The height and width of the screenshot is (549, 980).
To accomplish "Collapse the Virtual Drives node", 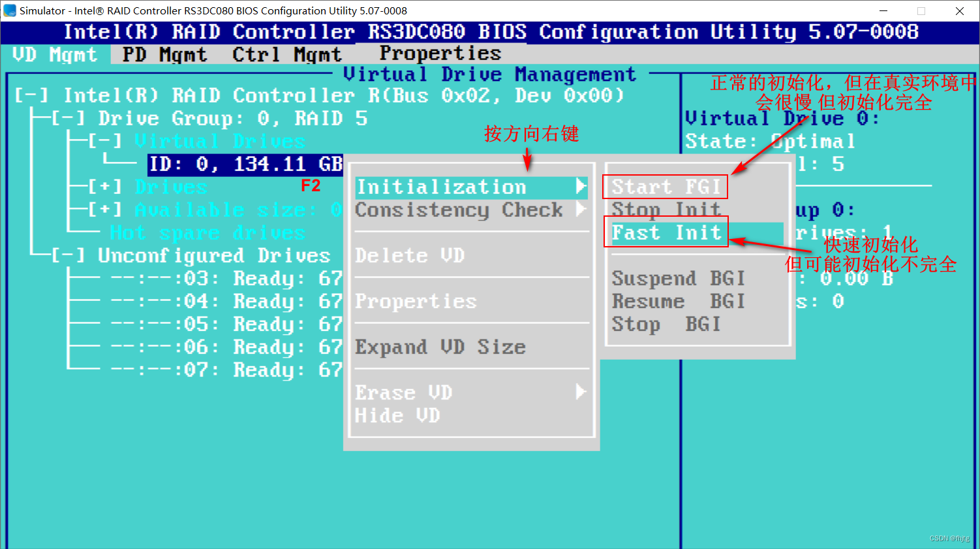I will tap(105, 141).
